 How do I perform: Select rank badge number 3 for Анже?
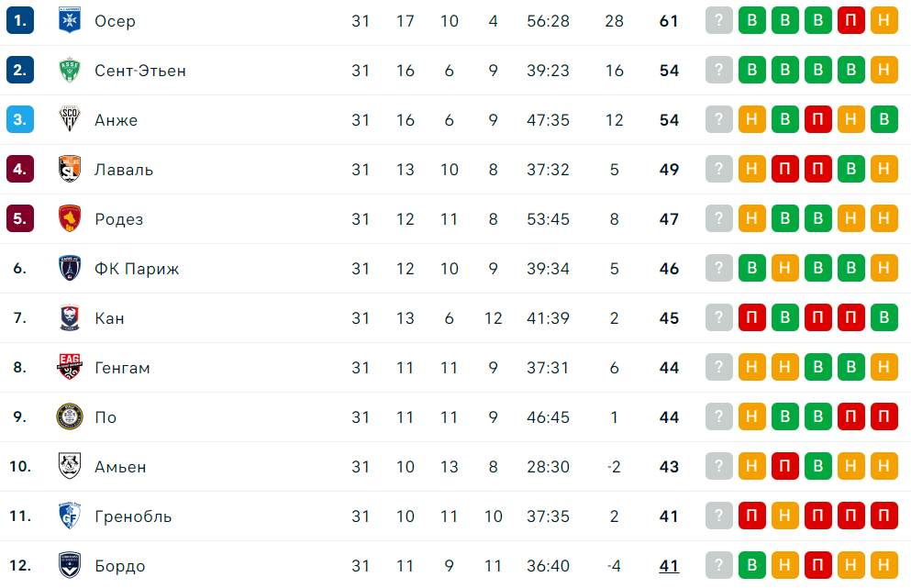pos(20,119)
